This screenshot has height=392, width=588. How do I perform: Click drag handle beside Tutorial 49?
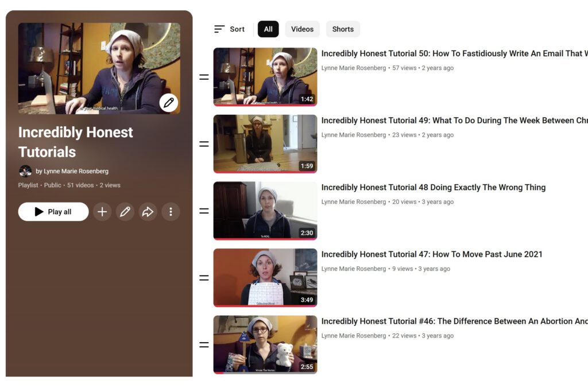[204, 144]
